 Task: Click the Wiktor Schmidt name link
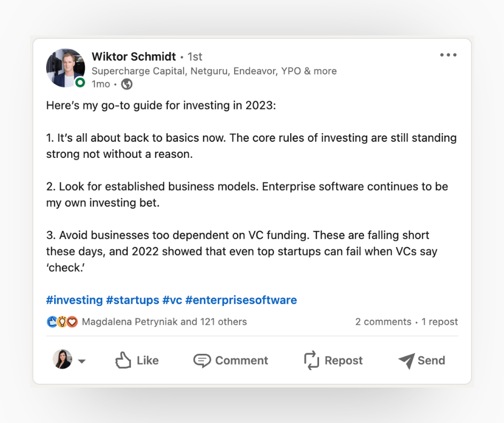coord(134,56)
